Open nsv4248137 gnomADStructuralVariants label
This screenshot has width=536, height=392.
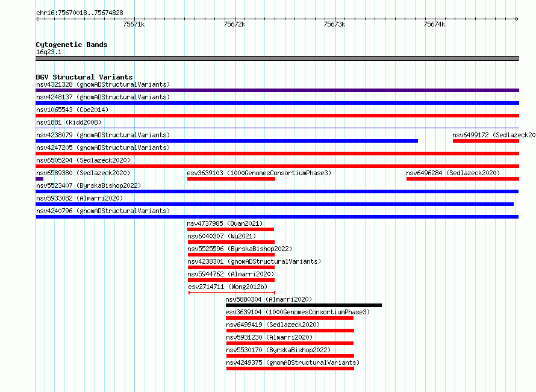[x=103, y=97]
